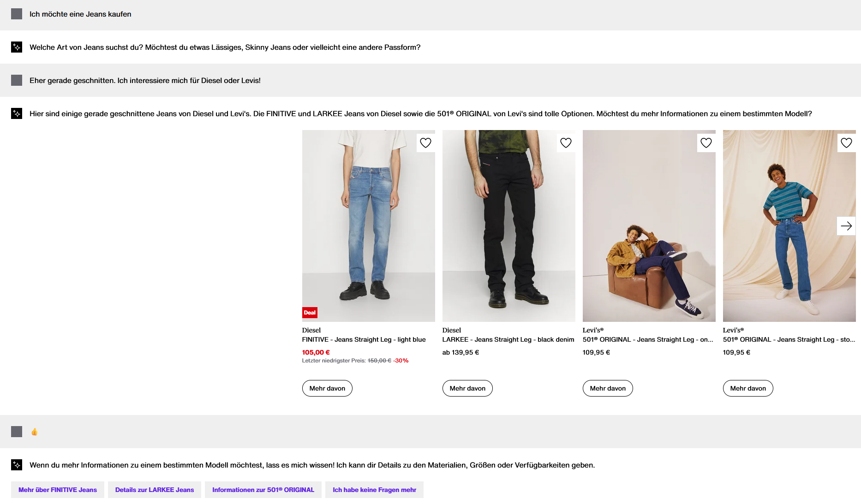
Task: Open the FINITIVE Jeans Straight Leg title
Action: [x=364, y=339]
